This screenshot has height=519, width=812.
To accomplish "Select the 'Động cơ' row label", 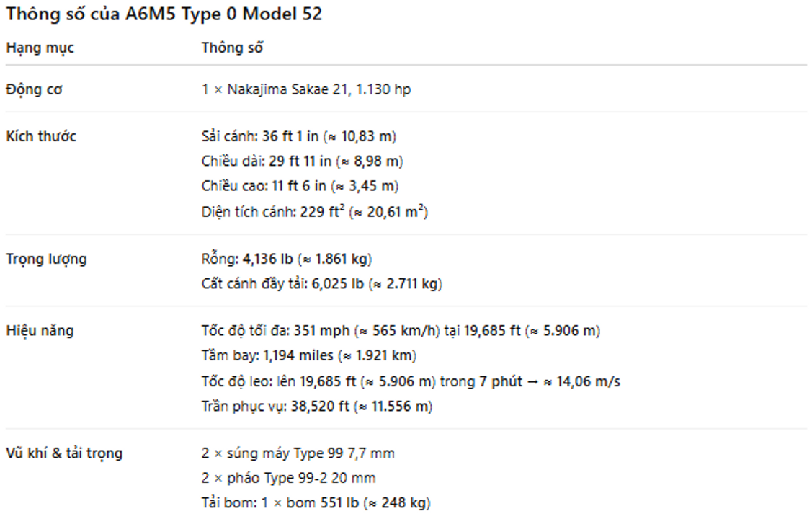I will (35, 89).
